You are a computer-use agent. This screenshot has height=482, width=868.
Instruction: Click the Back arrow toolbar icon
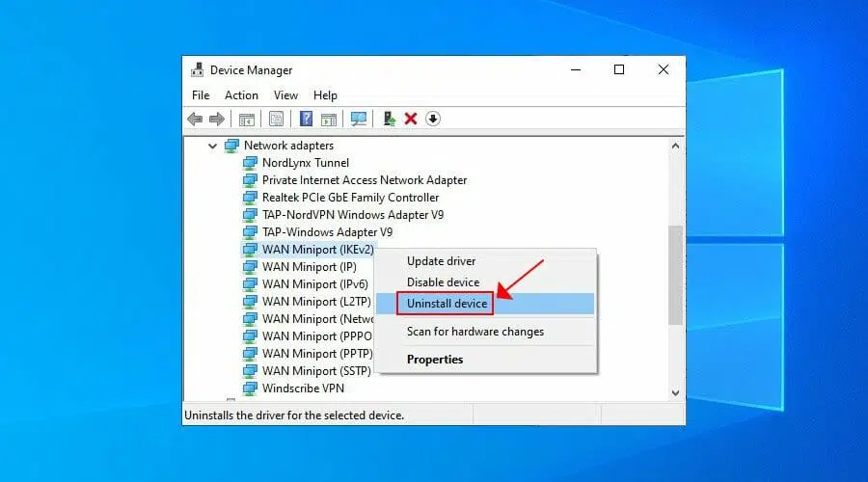click(195, 119)
